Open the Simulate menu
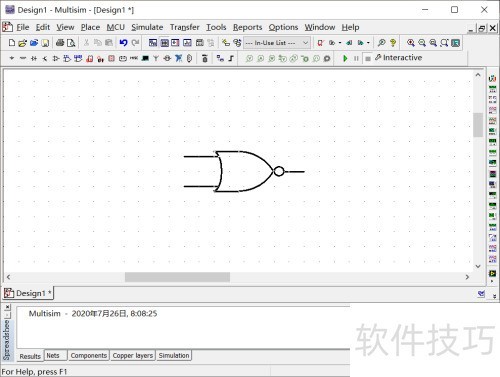 147,27
